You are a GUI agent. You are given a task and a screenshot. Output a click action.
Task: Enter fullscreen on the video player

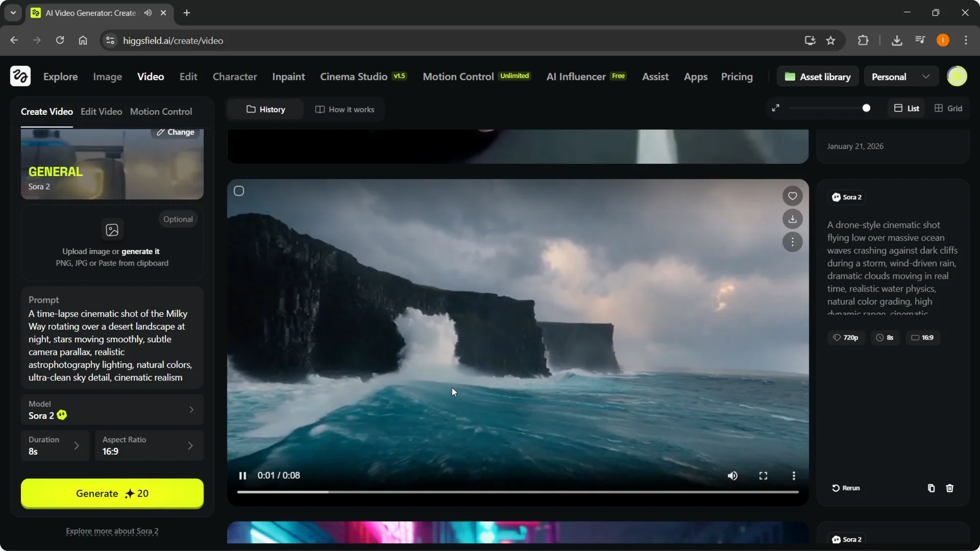(x=763, y=475)
